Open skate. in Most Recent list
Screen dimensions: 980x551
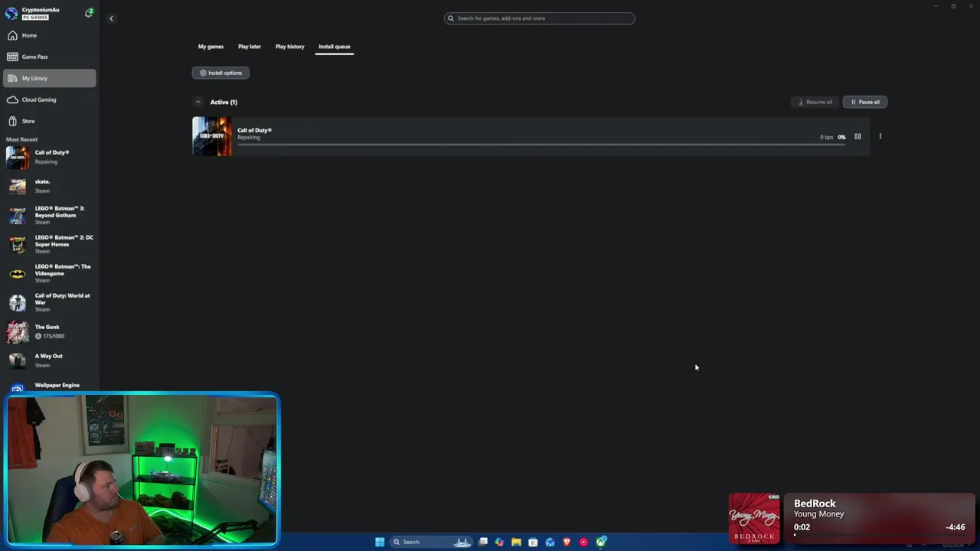click(x=49, y=186)
